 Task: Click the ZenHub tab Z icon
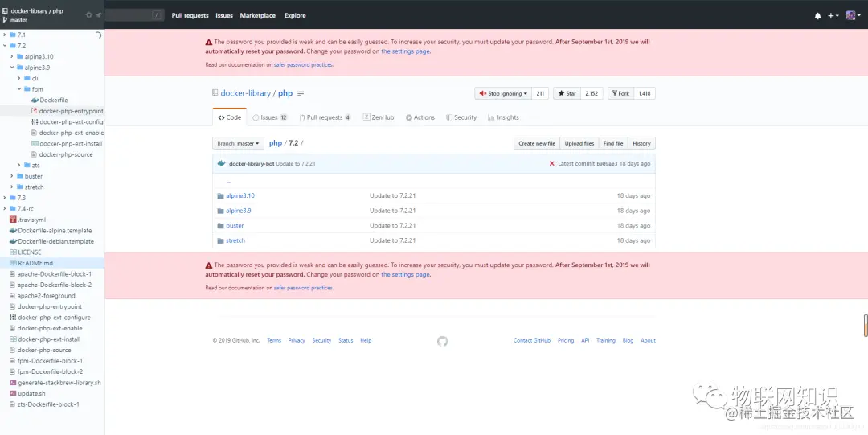point(366,117)
